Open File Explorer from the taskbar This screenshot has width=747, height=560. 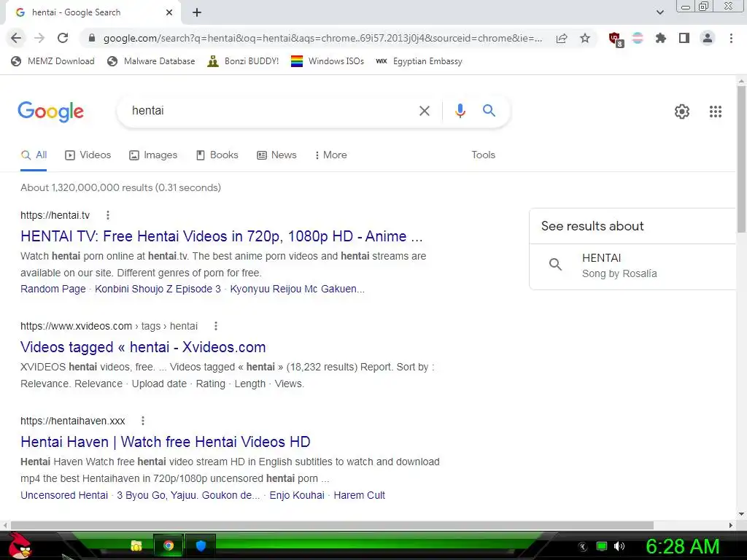(136, 545)
